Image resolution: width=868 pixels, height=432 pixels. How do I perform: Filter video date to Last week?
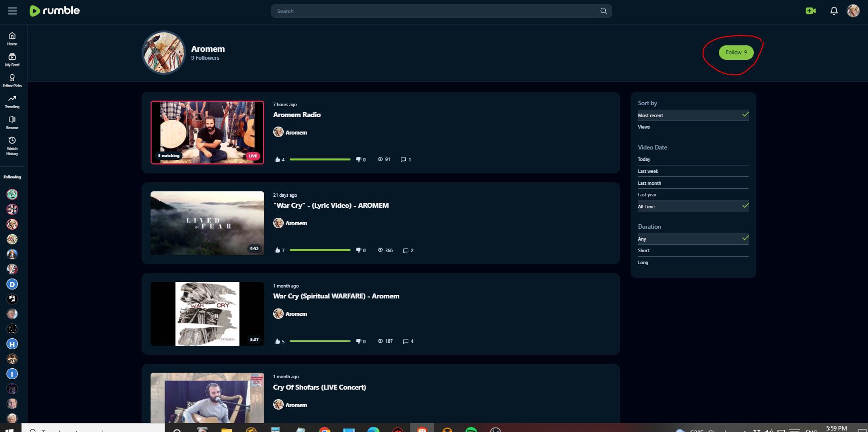click(648, 171)
